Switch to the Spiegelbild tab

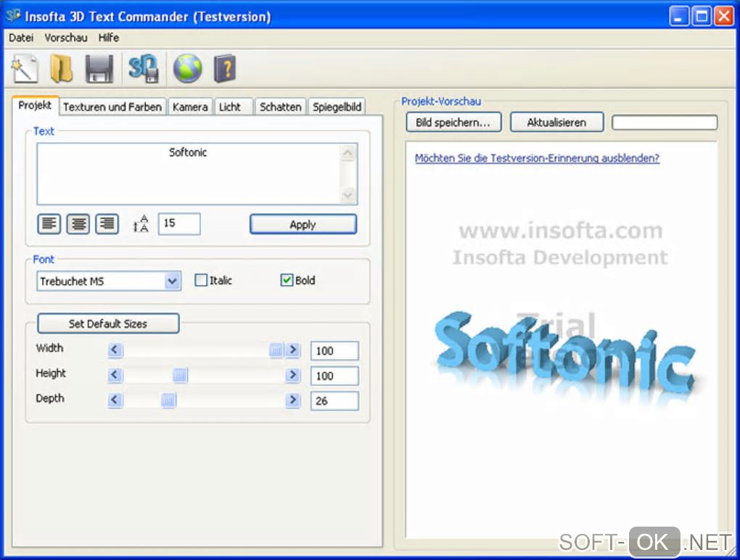pos(337,107)
